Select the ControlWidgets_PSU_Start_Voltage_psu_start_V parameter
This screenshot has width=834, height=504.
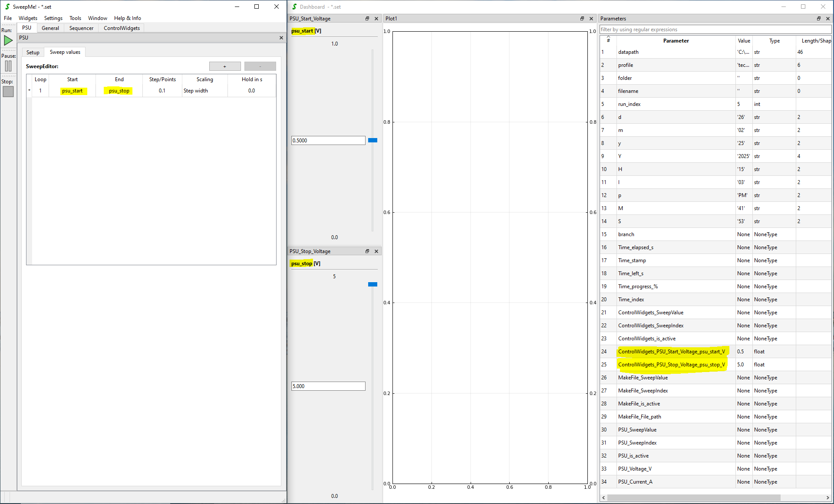point(715,352)
